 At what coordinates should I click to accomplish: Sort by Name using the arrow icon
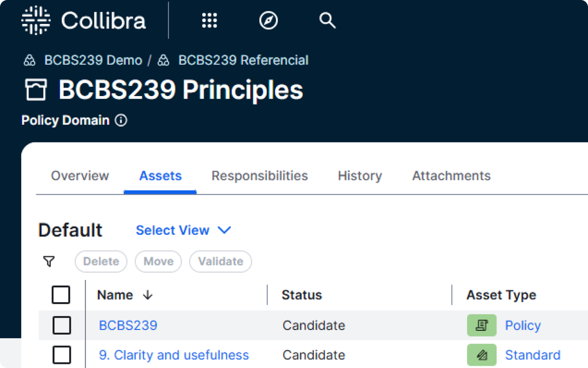[148, 295]
